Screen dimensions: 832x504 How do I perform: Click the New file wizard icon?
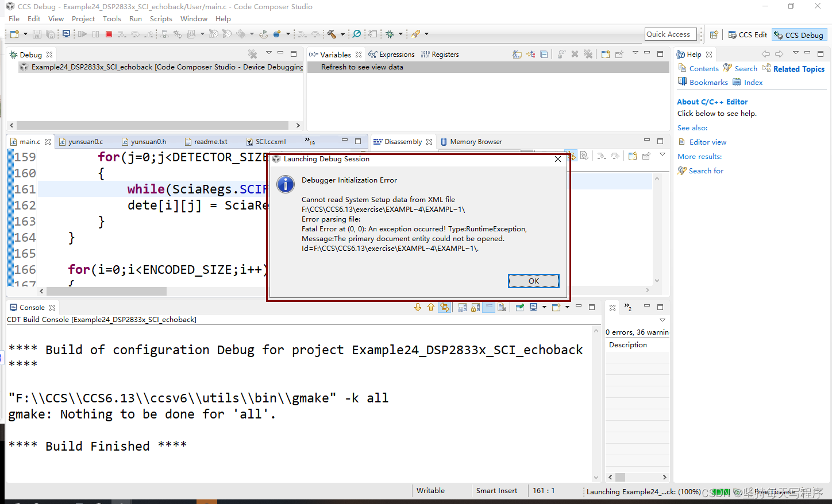[x=14, y=34]
